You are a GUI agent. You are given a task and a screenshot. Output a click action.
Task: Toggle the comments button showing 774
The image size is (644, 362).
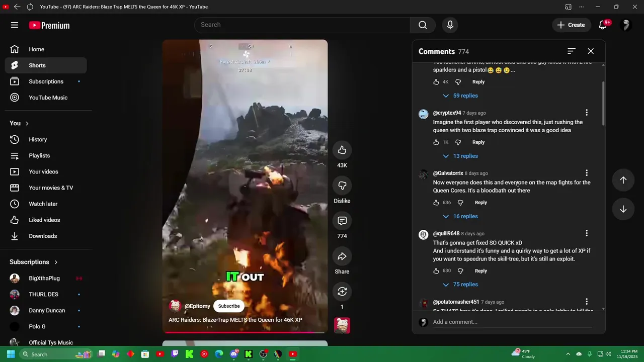[342, 221]
